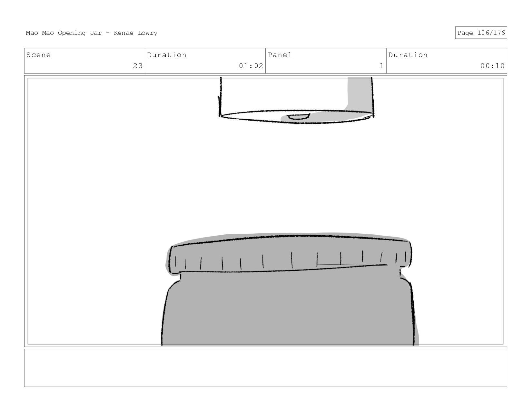532x411 pixels.
Task: Click the cylinder drawing at the panel top
Action: point(296,100)
